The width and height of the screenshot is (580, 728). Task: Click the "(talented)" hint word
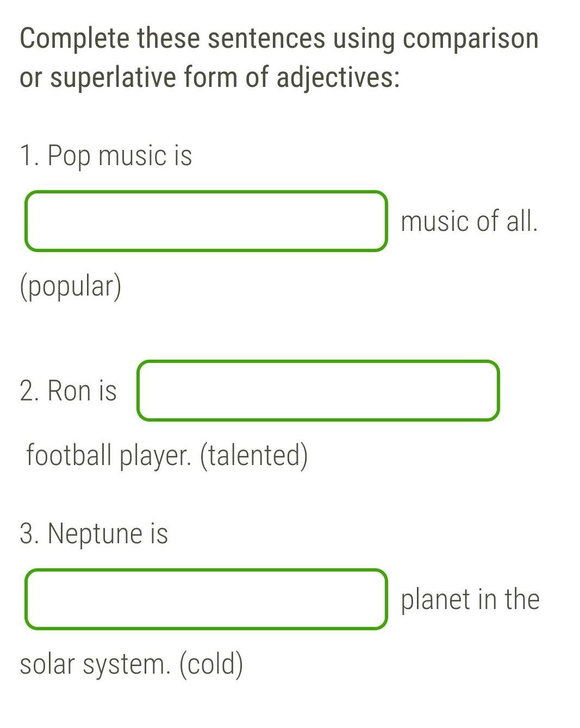click(x=254, y=455)
